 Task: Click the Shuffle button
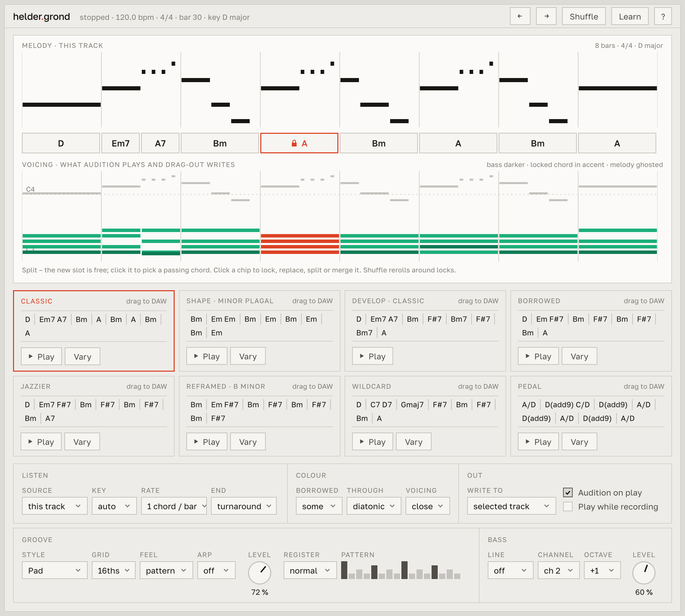tap(584, 16)
